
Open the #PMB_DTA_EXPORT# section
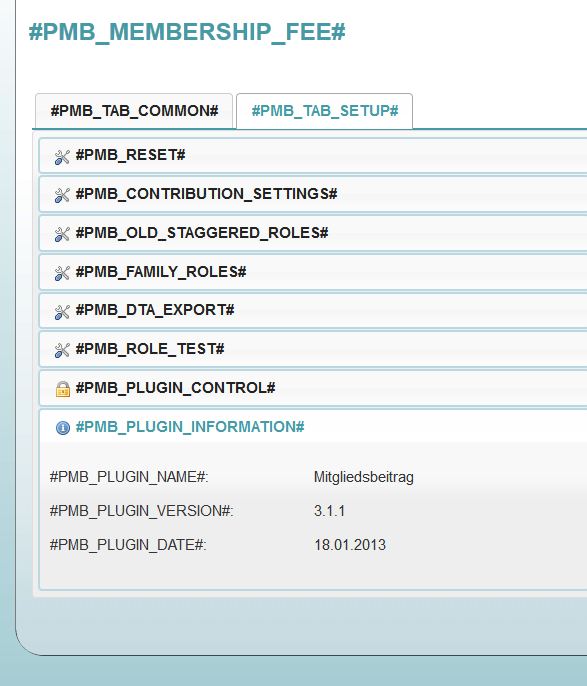click(313, 310)
